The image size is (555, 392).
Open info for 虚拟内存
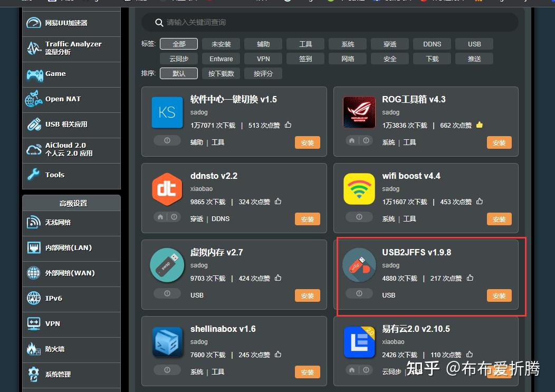click(x=167, y=293)
